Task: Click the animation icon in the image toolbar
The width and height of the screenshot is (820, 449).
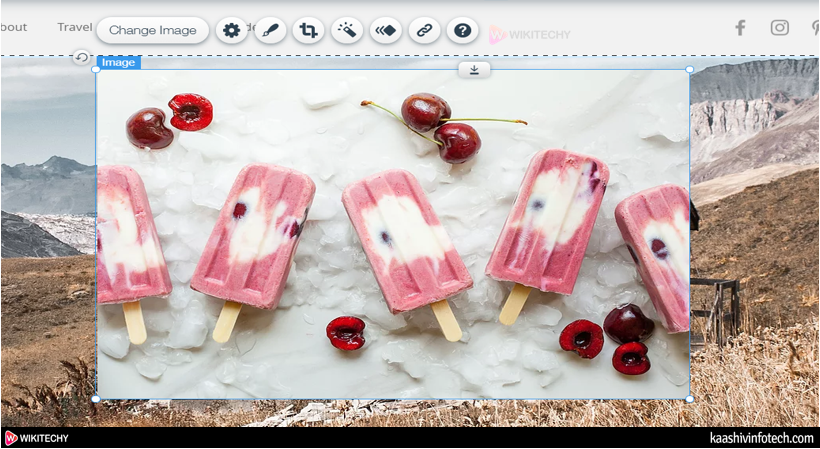Action: click(386, 30)
